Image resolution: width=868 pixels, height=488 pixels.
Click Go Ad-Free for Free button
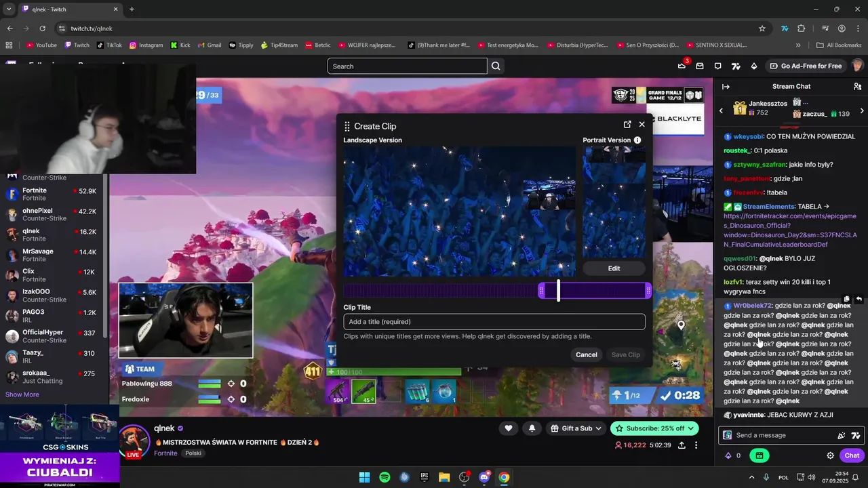806,66
